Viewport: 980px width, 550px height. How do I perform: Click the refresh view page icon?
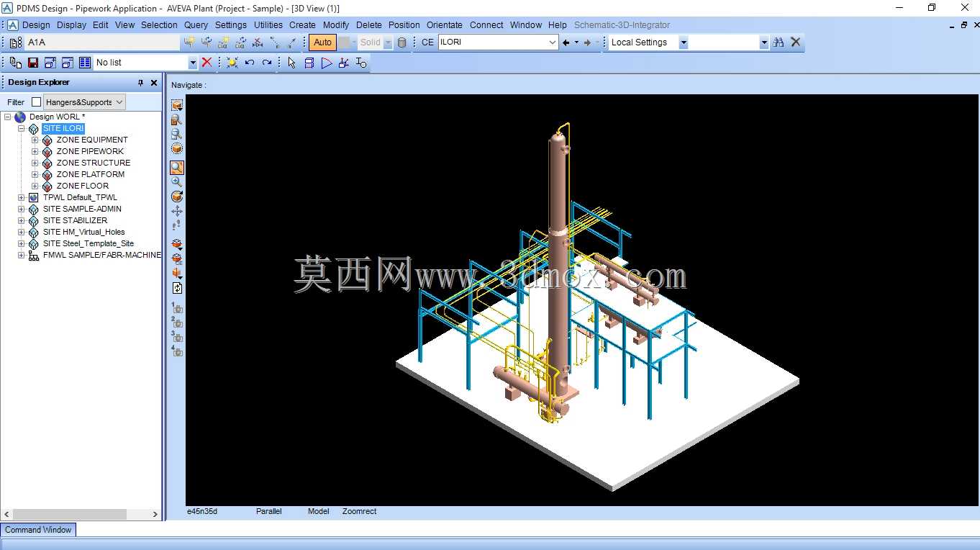[x=177, y=288]
